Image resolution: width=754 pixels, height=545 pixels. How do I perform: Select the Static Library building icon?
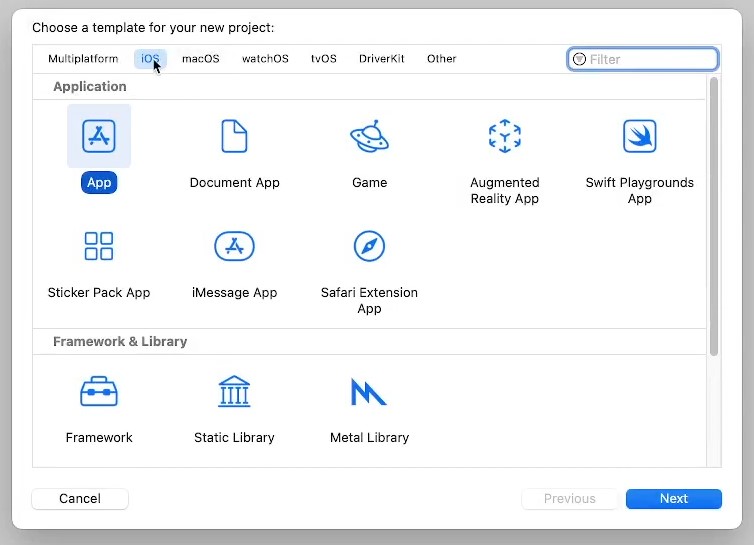click(234, 392)
